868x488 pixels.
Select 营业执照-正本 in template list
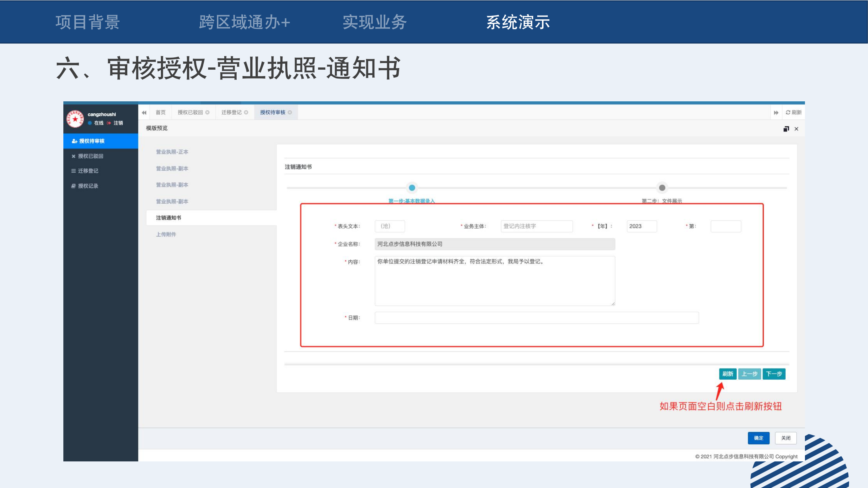[172, 152]
